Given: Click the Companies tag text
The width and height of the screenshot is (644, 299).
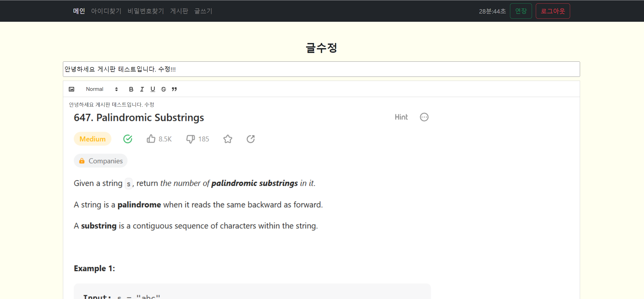Looking at the screenshot, I should (x=106, y=161).
